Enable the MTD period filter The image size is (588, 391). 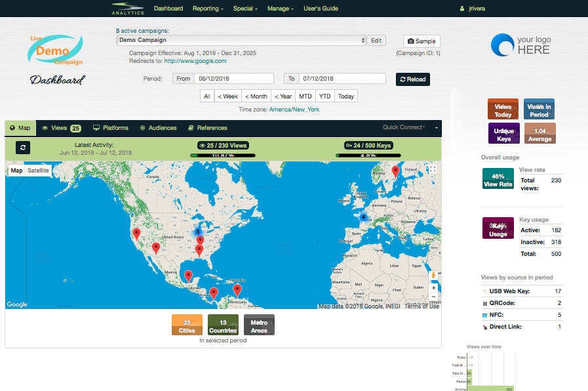tap(305, 96)
